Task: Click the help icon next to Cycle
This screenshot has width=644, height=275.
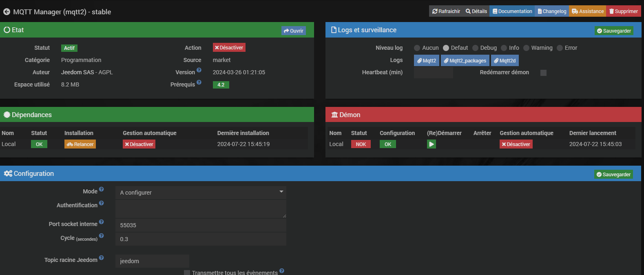Action: pos(102,236)
